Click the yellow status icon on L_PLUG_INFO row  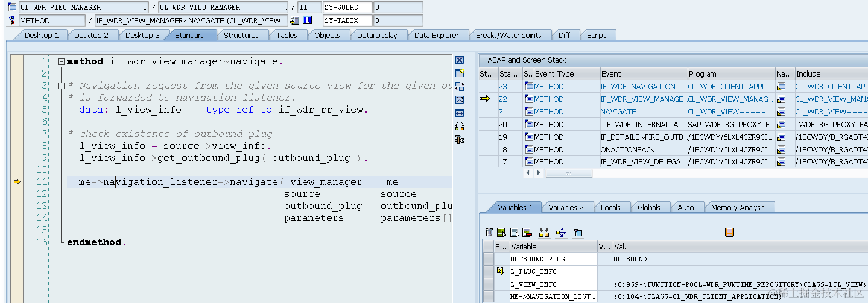pos(500,272)
